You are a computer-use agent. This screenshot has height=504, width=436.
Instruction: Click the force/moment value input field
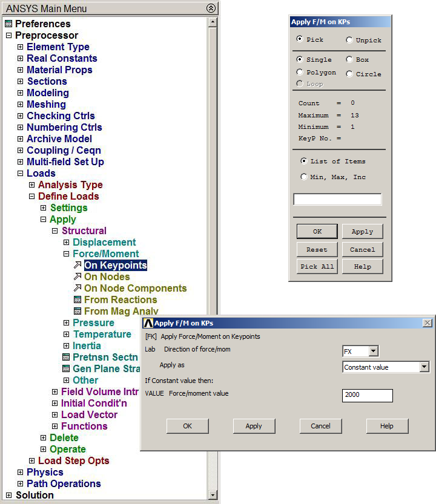click(x=367, y=396)
